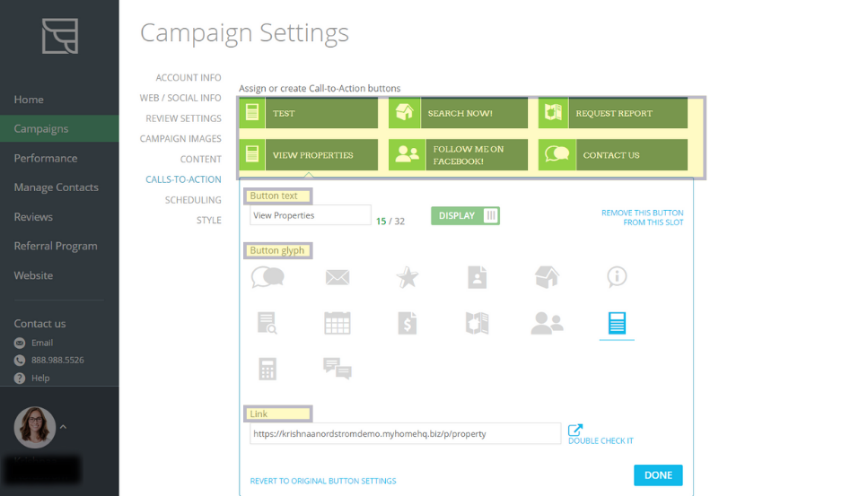Image resolution: width=868 pixels, height=496 pixels.
Task: Choose the envelope mail glyph
Action: [x=338, y=278]
